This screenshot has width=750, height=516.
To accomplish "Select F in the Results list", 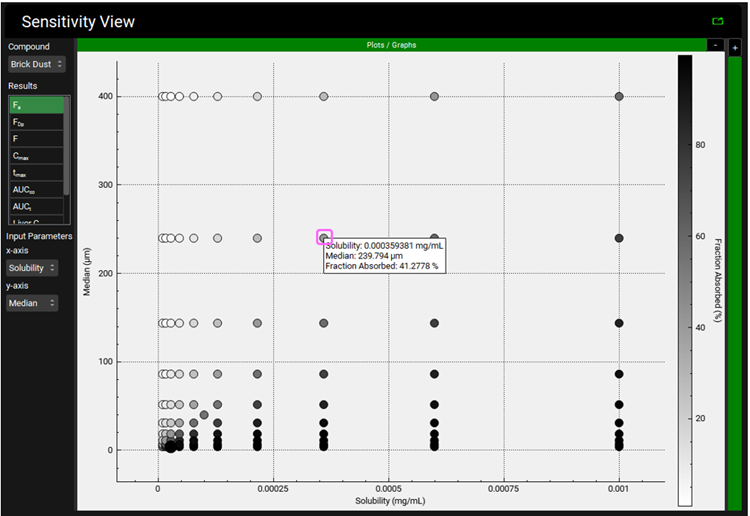I will pos(35,138).
